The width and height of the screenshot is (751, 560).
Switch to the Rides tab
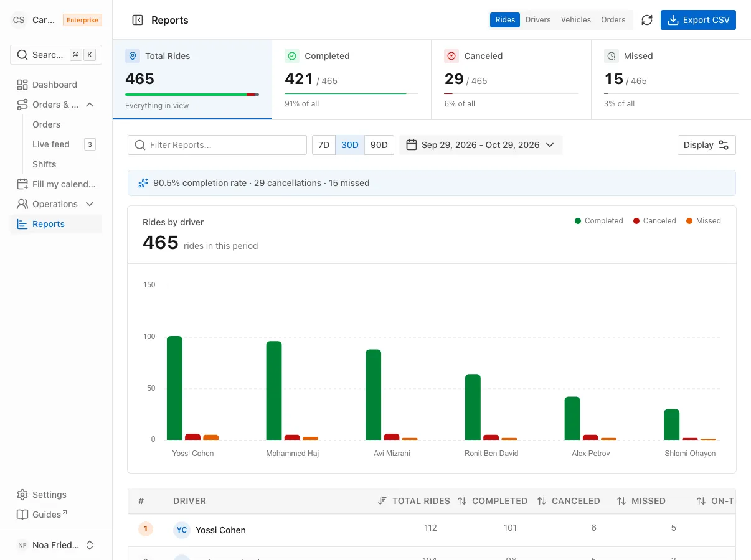505,20
